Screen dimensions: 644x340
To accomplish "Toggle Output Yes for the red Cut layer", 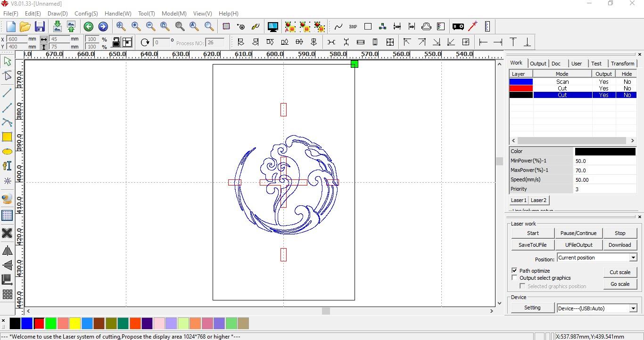I will pyautogui.click(x=603, y=88).
